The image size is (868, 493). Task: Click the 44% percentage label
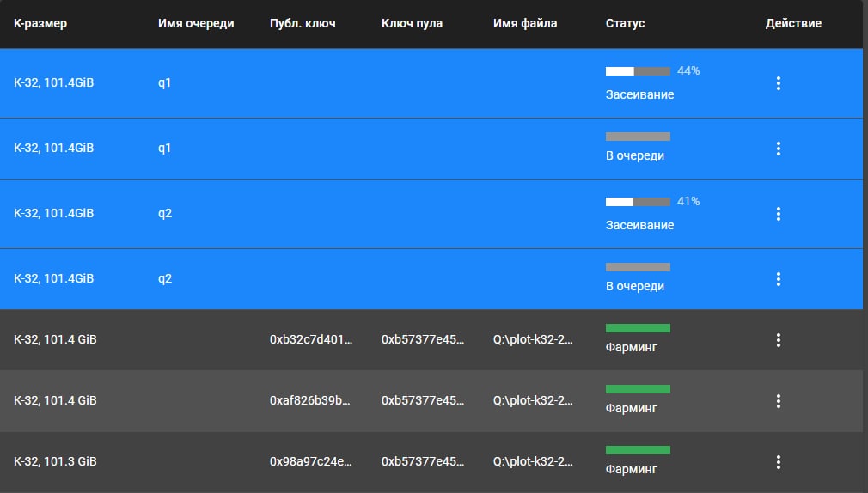tap(688, 70)
